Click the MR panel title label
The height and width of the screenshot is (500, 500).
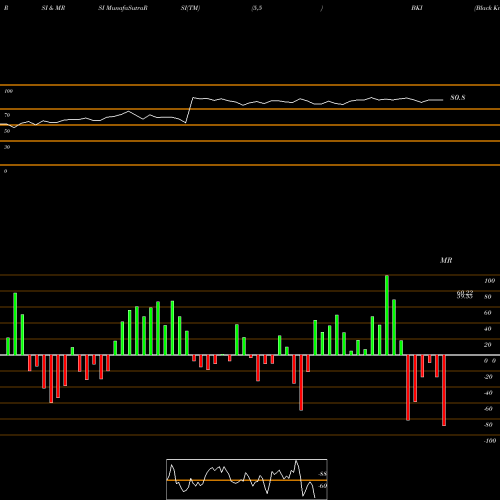[x=446, y=260]
